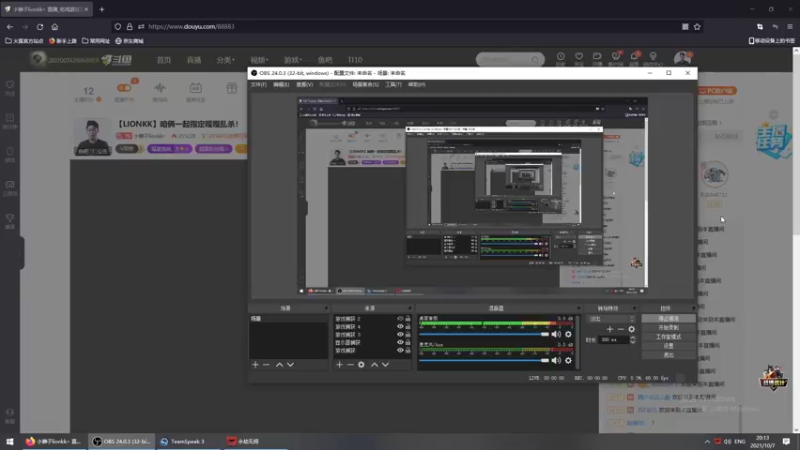Remove selected source with minus icon
Image resolution: width=800 pixels, height=450 pixels.
pos(351,365)
